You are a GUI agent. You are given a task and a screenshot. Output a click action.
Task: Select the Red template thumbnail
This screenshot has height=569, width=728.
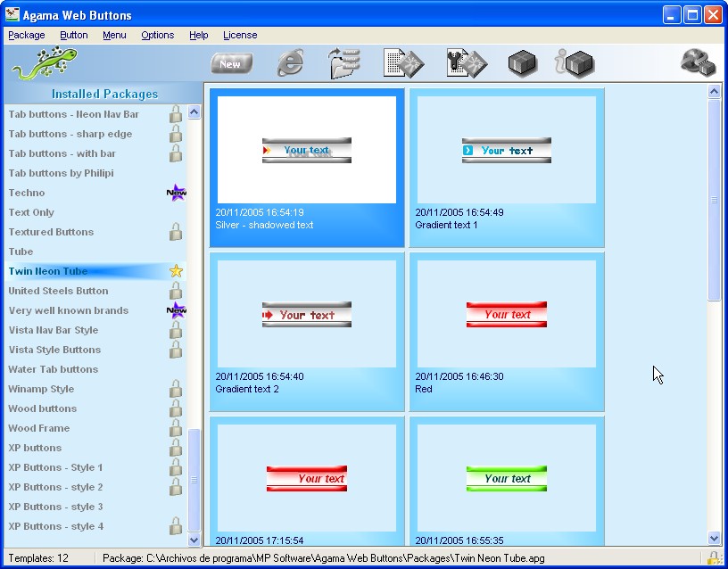tap(507, 332)
